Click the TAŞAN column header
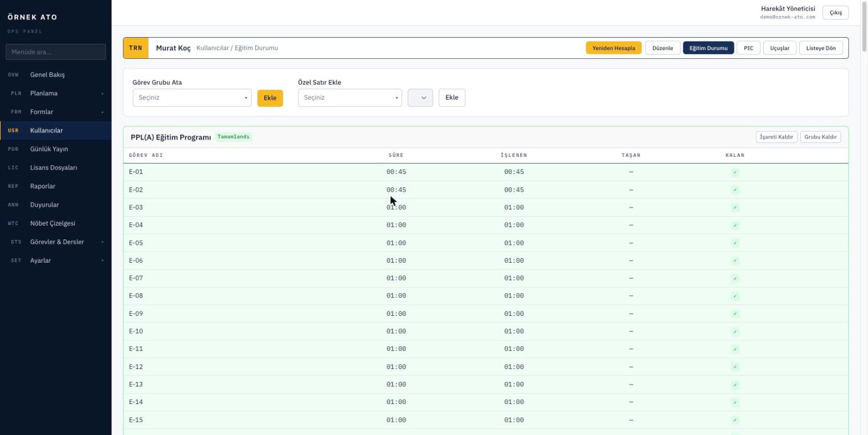The width and height of the screenshot is (868, 435). (631, 155)
